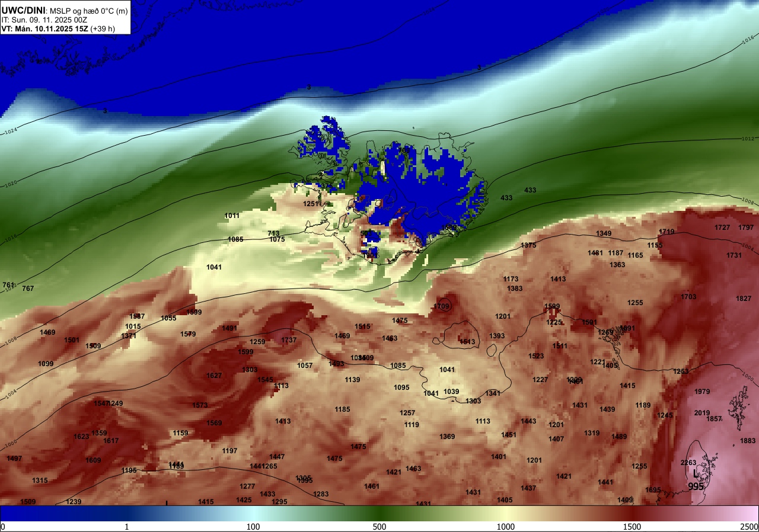The image size is (759, 532).
Task: Click the 100 mark on the color scale
Action: [x=253, y=527]
